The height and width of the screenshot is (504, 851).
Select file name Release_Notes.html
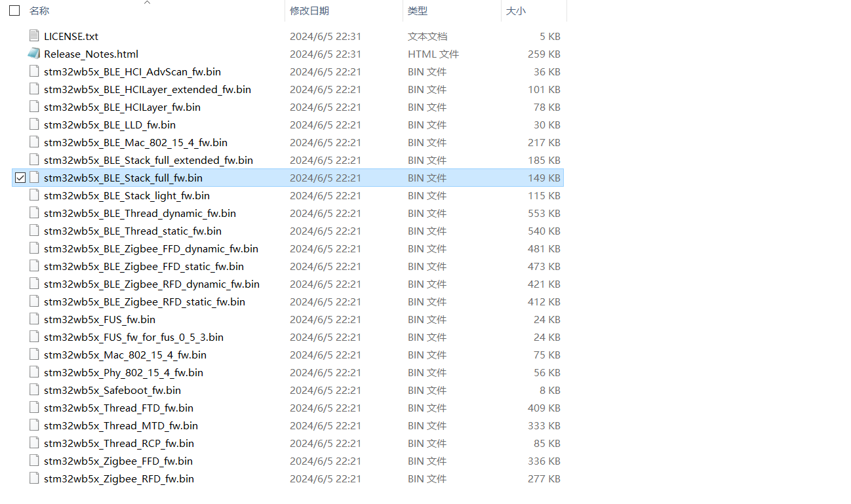[x=91, y=54]
